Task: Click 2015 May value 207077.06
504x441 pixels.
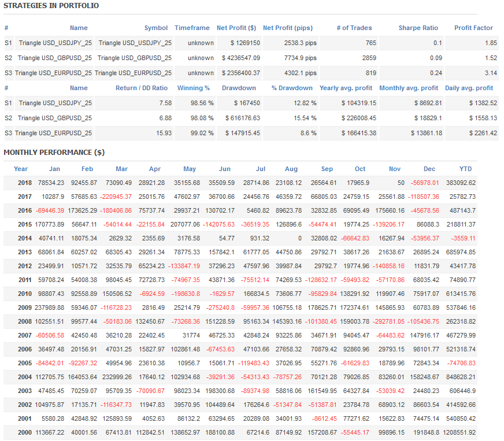Action: (x=185, y=225)
